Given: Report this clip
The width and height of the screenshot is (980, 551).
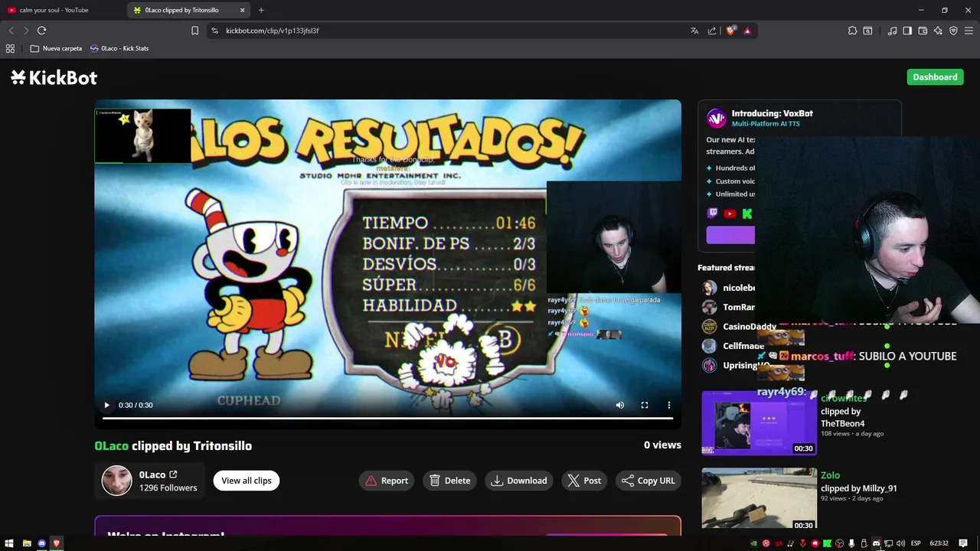Looking at the screenshot, I should click(x=387, y=481).
